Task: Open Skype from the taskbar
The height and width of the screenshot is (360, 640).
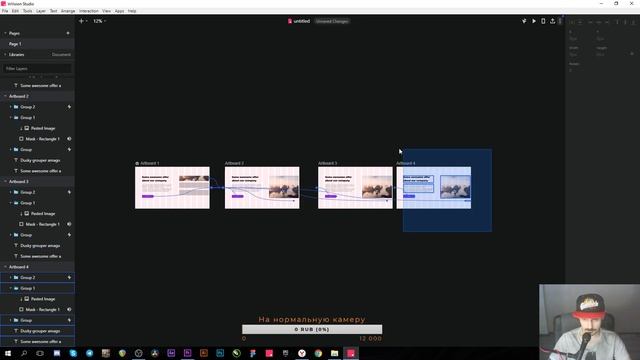Action: tap(73, 353)
